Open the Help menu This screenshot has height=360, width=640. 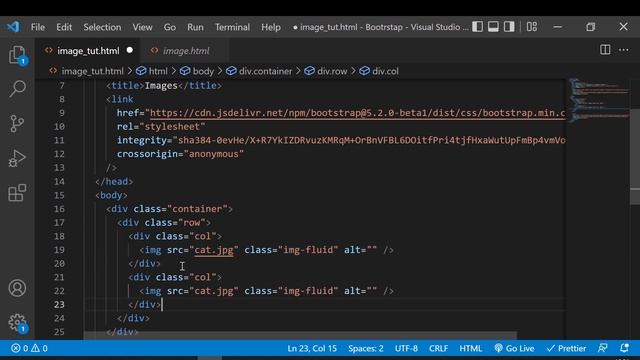[x=271, y=27]
